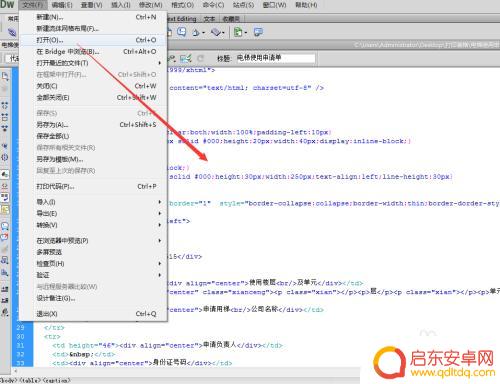Choose 另存为模板(M)... menu entry
This screenshot has height=384, width=500.
tap(93, 159)
